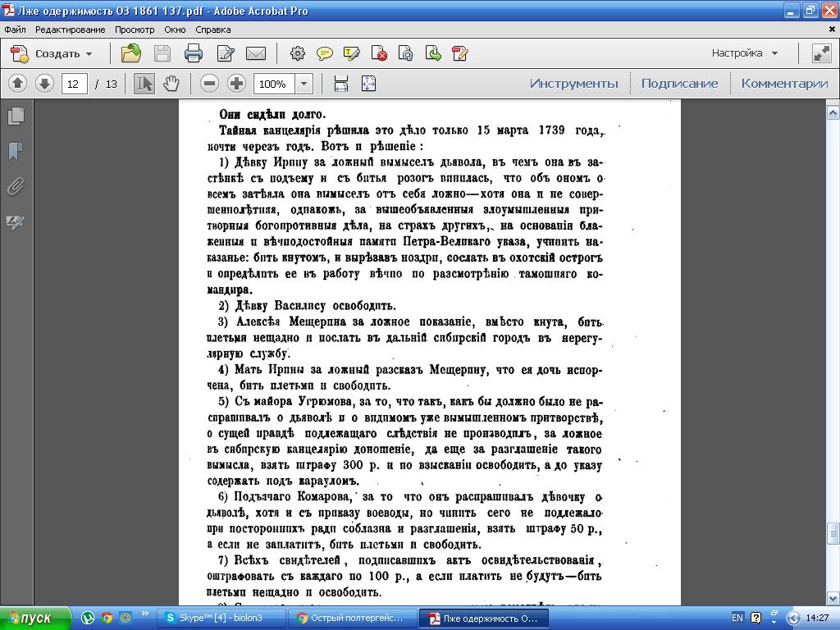Switch to Skype biolon3 taskbar window

tap(221, 618)
